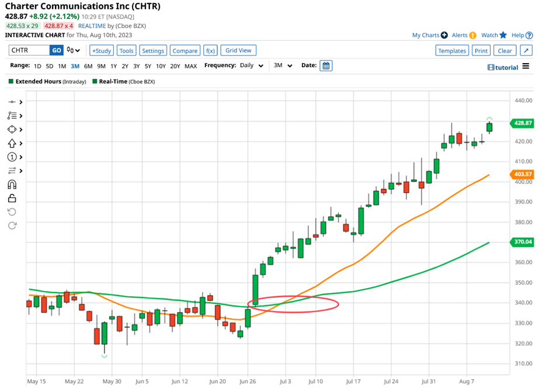Select the arrow annotation tool

click(12, 143)
